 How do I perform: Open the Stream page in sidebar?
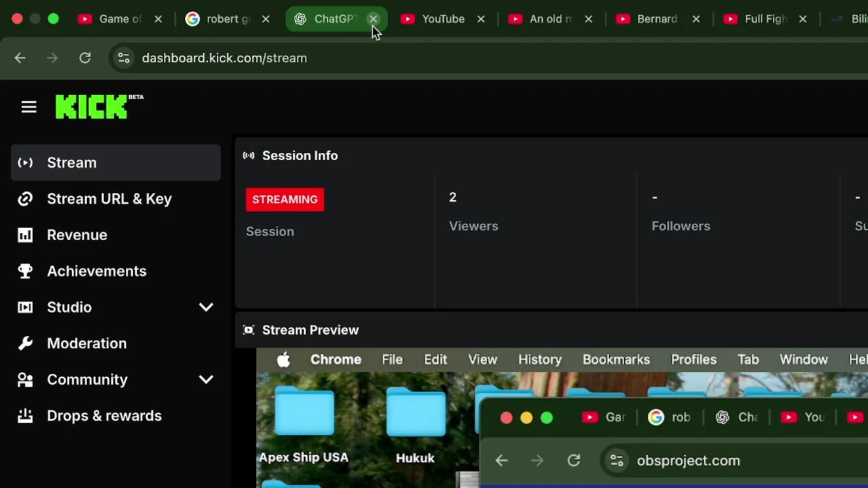(115, 163)
